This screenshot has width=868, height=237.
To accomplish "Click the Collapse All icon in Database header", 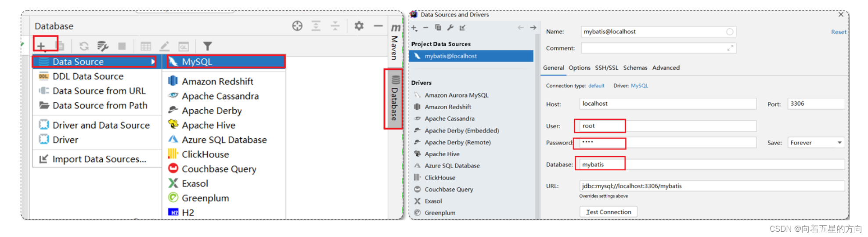I will pyautogui.click(x=335, y=26).
